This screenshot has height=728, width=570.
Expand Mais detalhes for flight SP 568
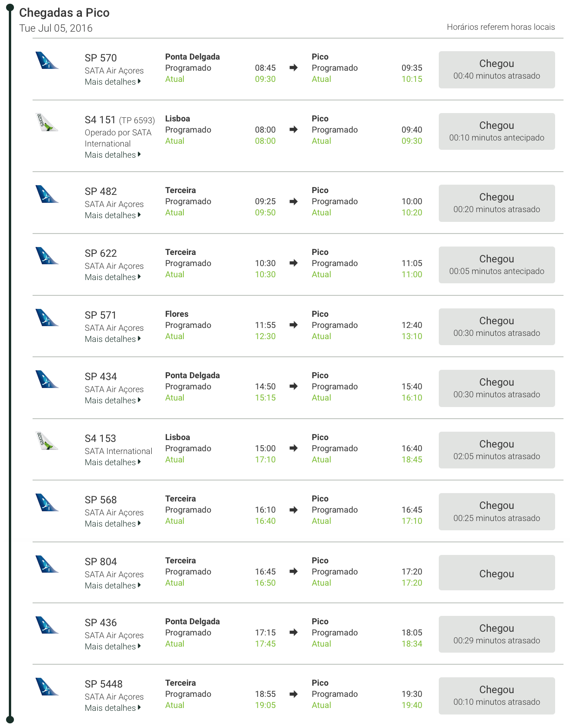click(x=113, y=524)
